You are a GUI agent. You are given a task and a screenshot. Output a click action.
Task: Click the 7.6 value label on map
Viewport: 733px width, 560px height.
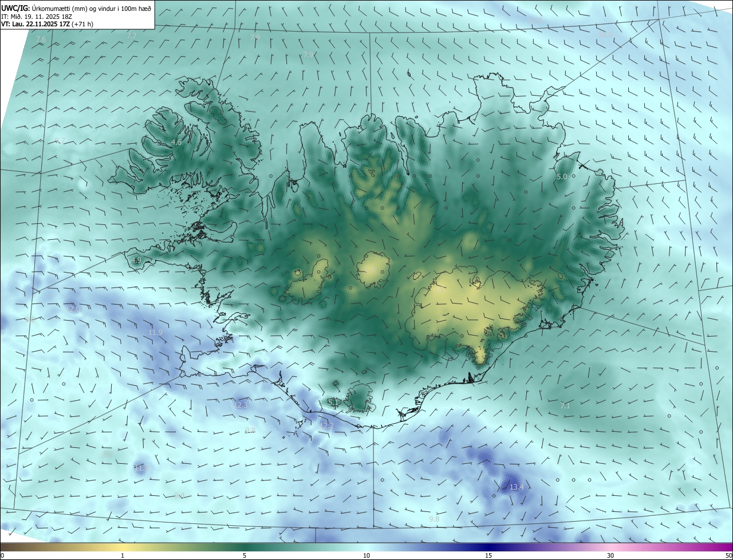pyautogui.click(x=40, y=39)
